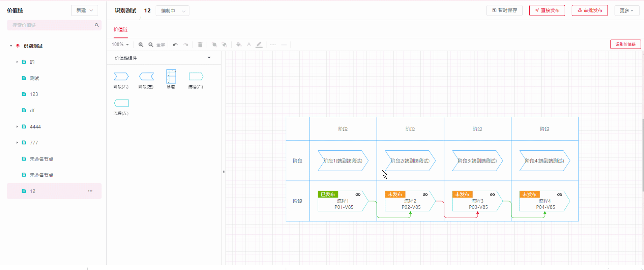Expand the 的 tree node arrow
The height and width of the screenshot is (270, 644).
pos(17,62)
